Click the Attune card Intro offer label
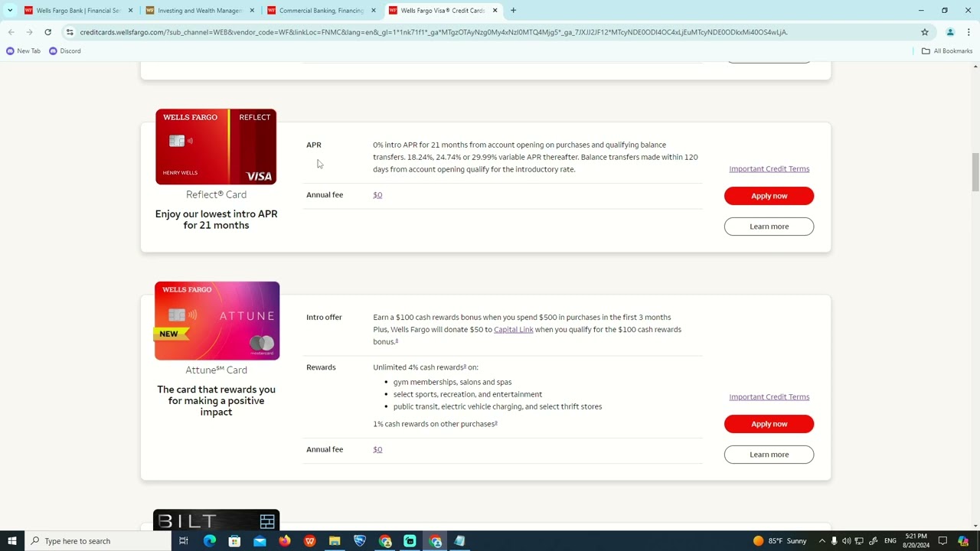This screenshot has height=551, width=980. (324, 318)
